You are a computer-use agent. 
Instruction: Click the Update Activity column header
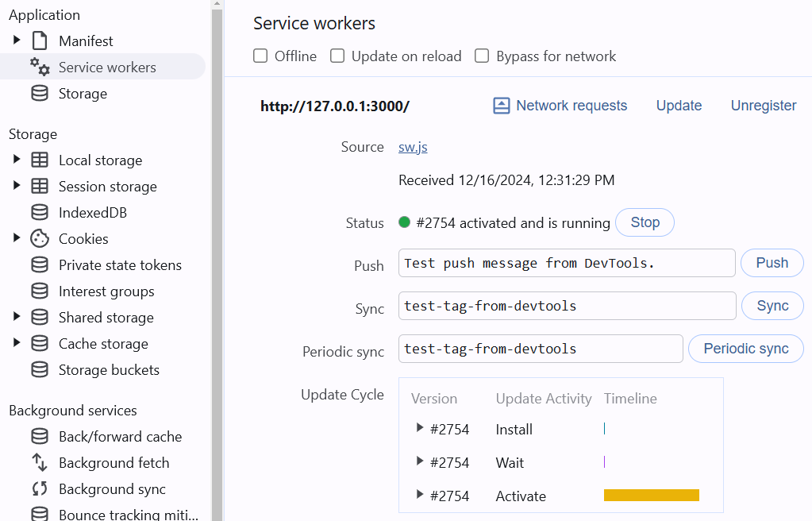(543, 398)
